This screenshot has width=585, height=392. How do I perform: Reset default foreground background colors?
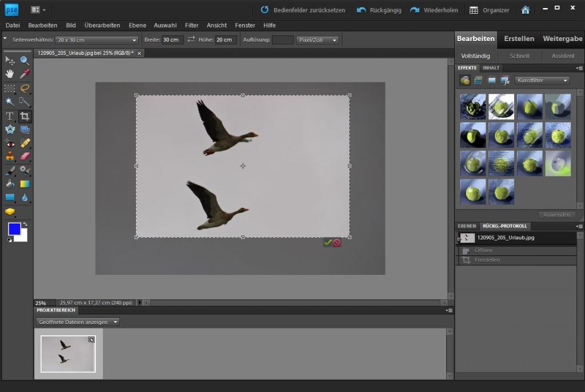point(10,240)
